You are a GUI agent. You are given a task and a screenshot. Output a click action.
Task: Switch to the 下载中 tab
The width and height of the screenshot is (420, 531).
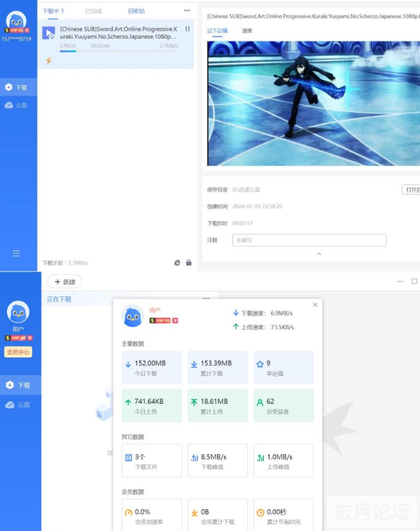pyautogui.click(x=53, y=11)
